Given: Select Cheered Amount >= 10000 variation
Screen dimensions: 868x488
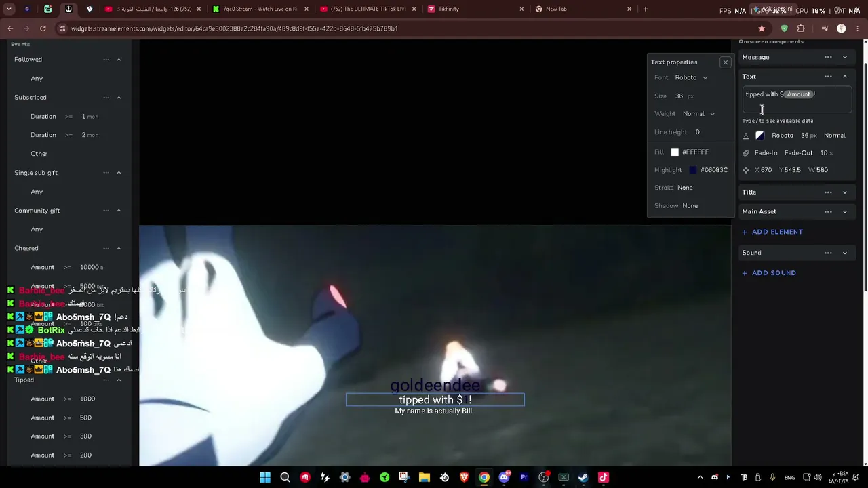Looking at the screenshot, I should tap(68, 268).
